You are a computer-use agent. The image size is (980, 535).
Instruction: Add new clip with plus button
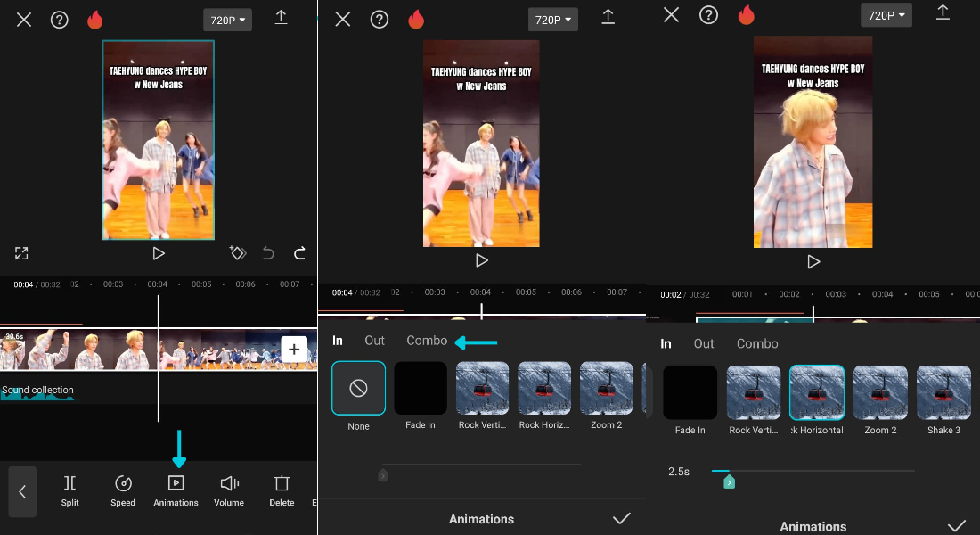pyautogui.click(x=294, y=350)
